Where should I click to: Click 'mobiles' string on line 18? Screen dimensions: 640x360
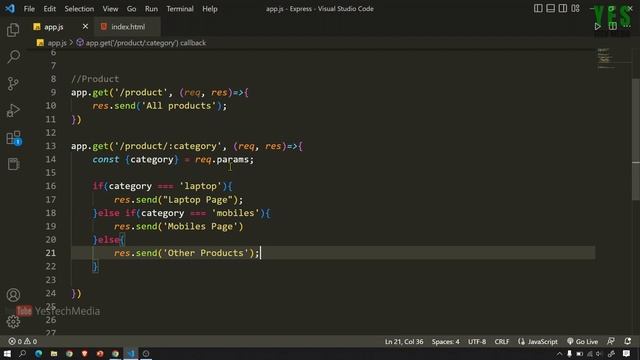235,213
